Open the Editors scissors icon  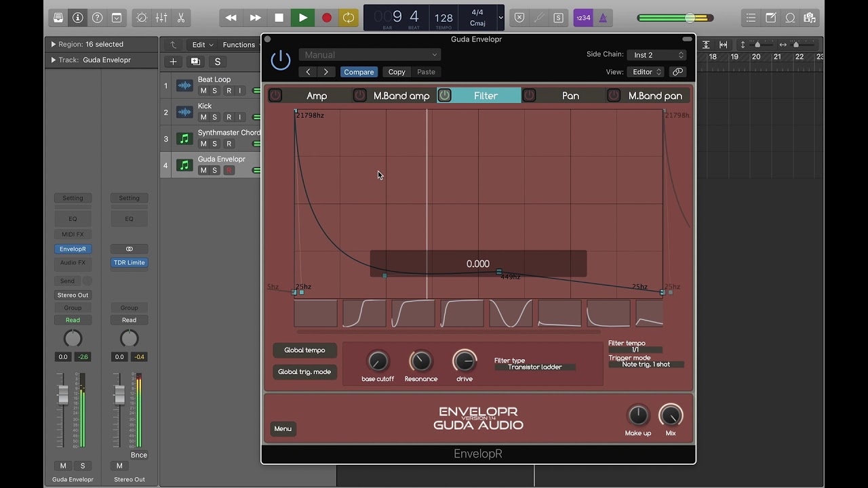coord(181,18)
